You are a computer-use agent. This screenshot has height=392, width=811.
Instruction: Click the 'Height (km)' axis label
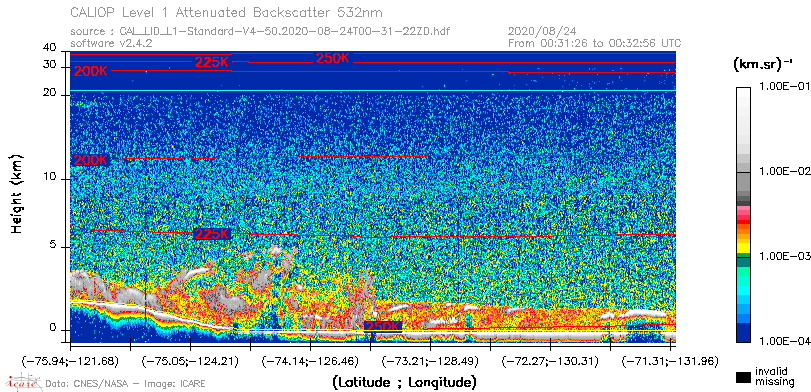17,193
